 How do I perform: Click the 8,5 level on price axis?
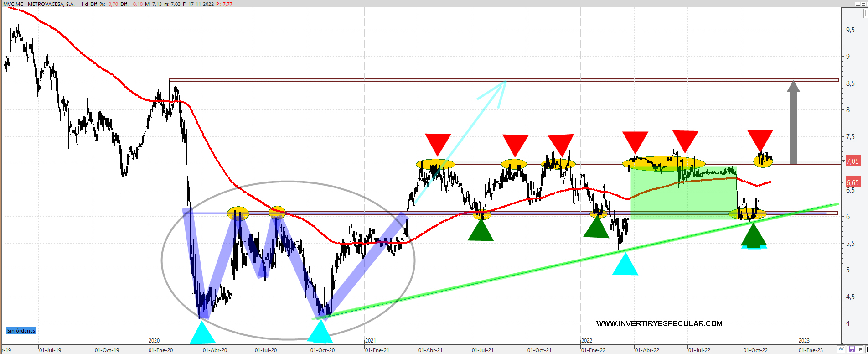pos(850,83)
